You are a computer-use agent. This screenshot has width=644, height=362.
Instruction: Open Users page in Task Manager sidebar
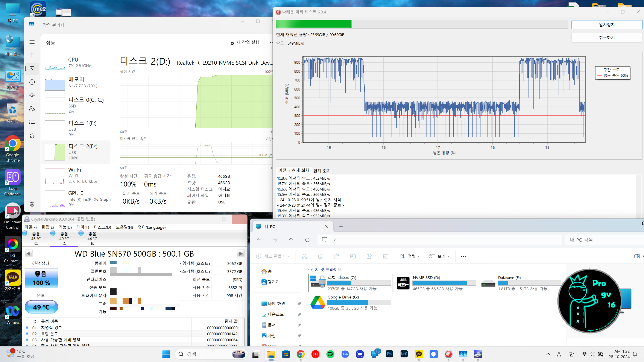[32, 109]
